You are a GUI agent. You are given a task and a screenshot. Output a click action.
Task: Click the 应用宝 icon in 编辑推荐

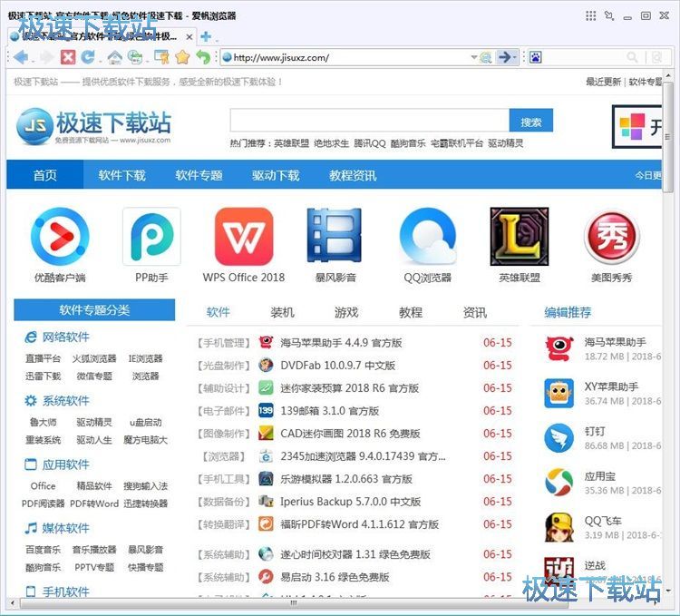tap(559, 483)
